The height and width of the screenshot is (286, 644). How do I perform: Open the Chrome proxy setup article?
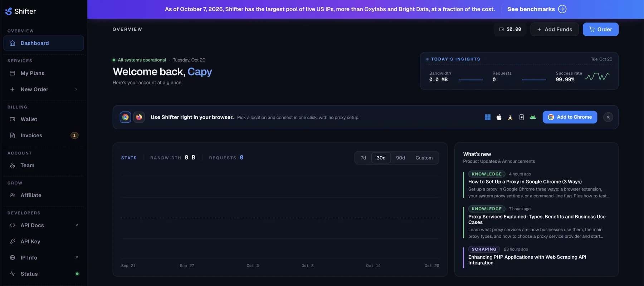[x=525, y=182]
